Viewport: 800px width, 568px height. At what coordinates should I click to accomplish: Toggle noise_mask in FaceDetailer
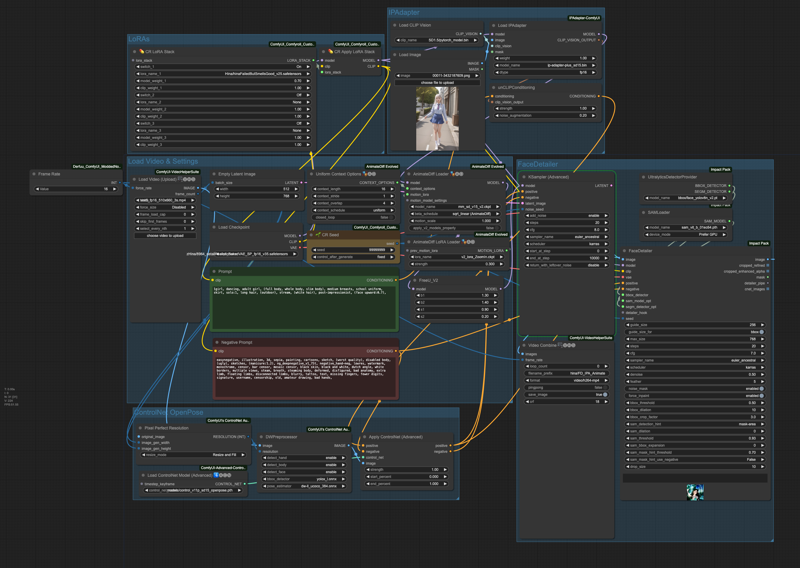695,389
